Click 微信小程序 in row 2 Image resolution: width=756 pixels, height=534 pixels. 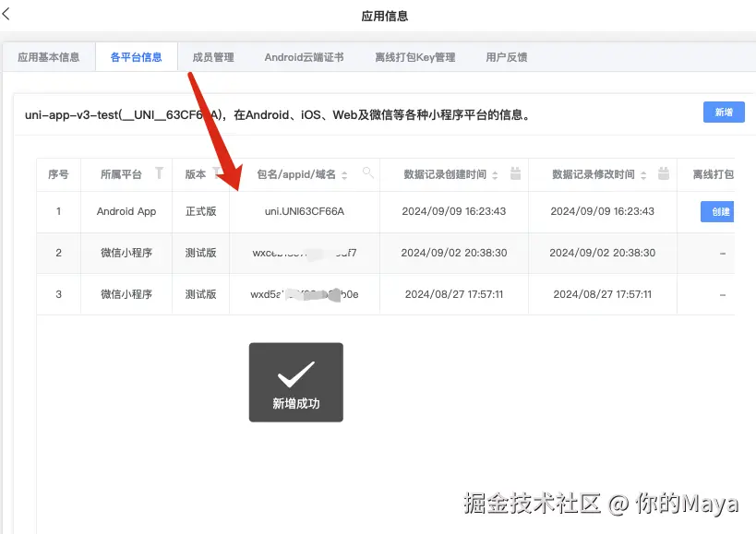(x=126, y=253)
